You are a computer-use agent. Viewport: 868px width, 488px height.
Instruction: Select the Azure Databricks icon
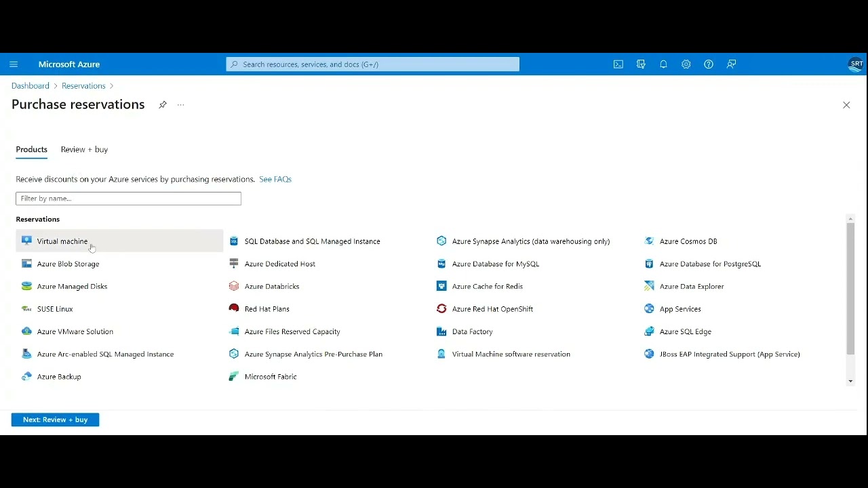point(234,286)
